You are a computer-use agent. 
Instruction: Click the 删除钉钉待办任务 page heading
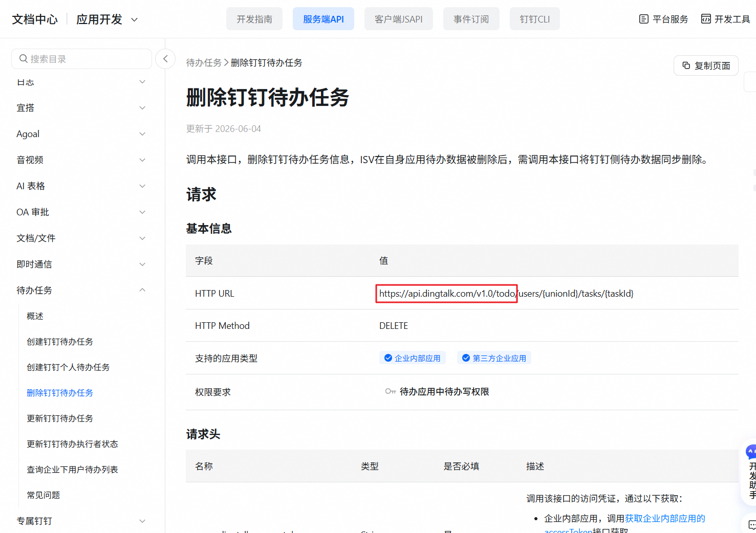(x=268, y=97)
